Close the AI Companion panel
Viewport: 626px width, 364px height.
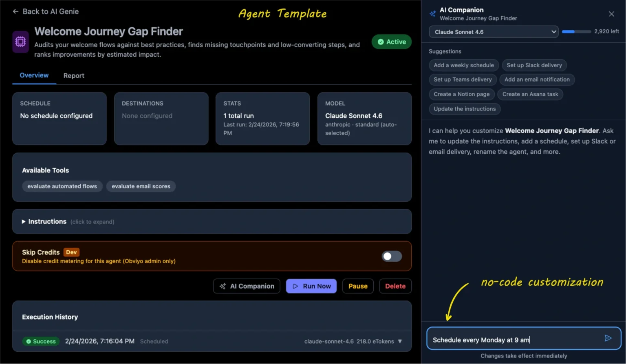click(x=611, y=13)
